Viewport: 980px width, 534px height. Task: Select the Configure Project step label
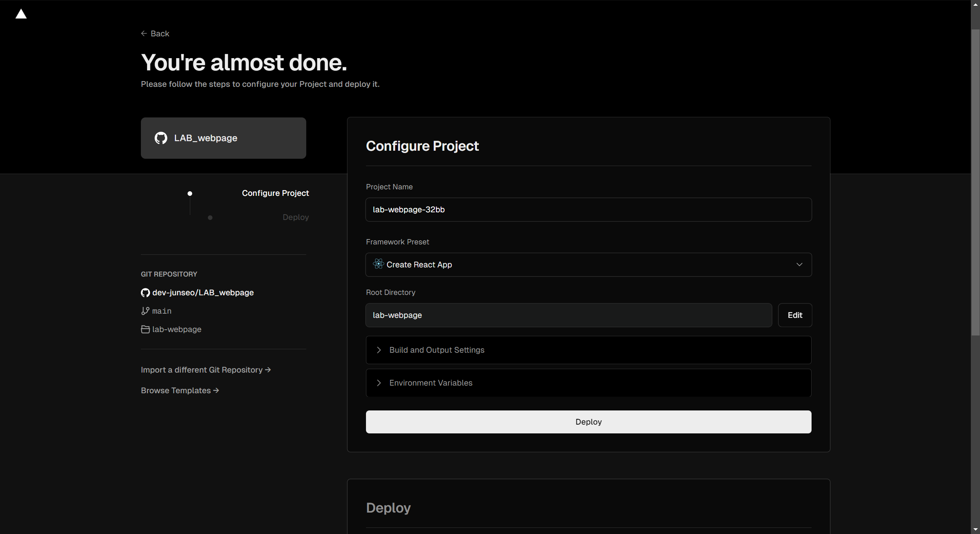tap(275, 193)
